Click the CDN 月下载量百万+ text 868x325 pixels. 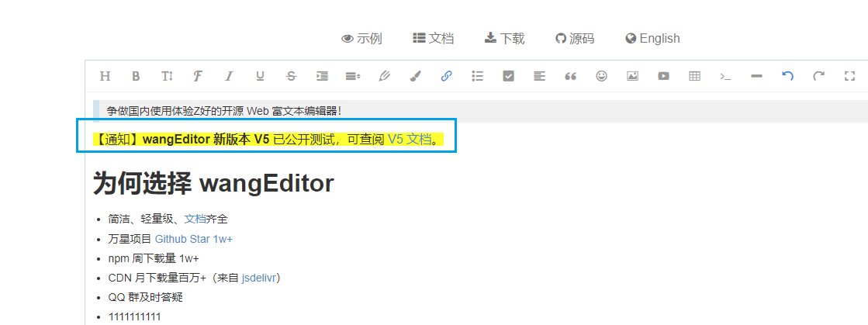click(157, 278)
